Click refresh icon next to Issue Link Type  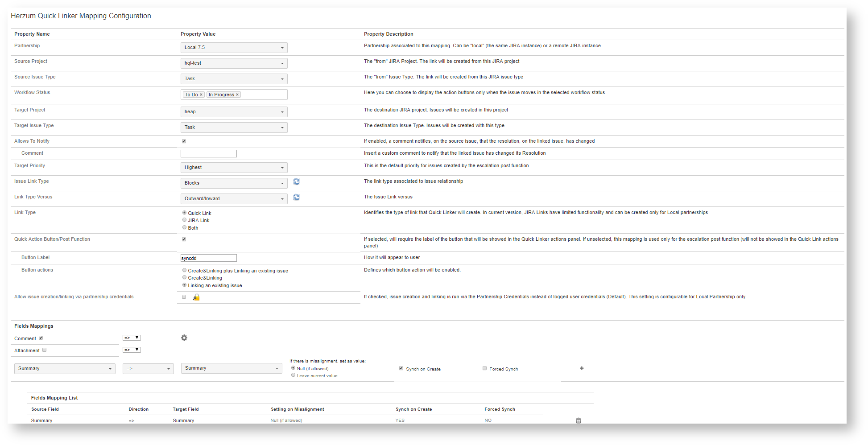click(x=296, y=182)
